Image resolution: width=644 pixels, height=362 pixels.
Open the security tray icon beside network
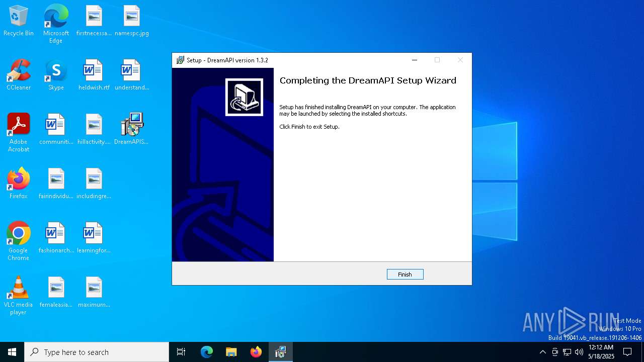click(555, 352)
